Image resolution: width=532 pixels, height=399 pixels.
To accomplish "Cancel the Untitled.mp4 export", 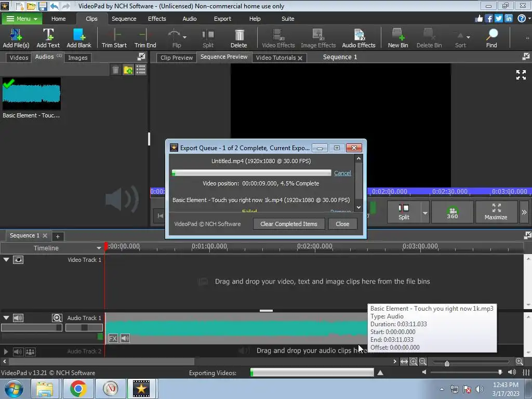I will pyautogui.click(x=342, y=173).
